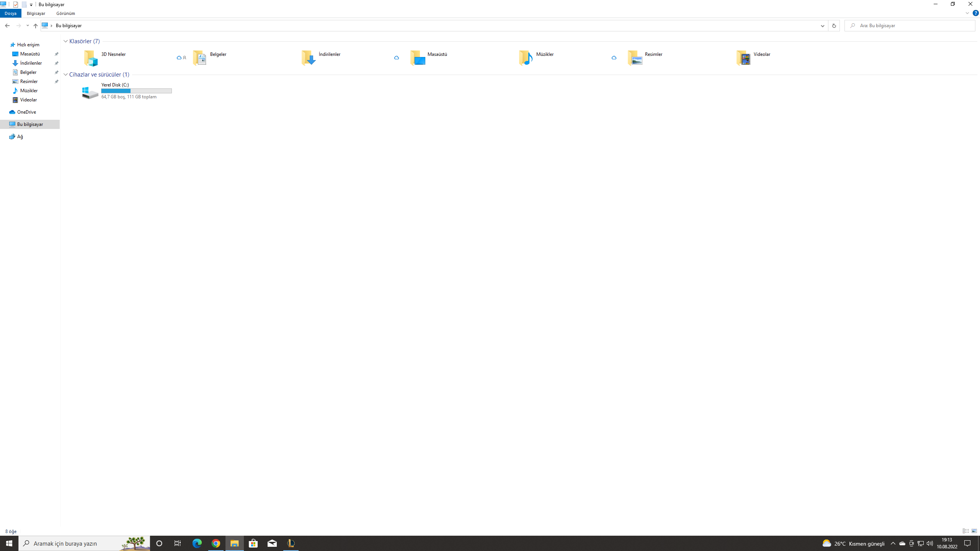This screenshot has height=551, width=980.
Task: Collapse the Klasörler group
Action: click(x=65, y=41)
